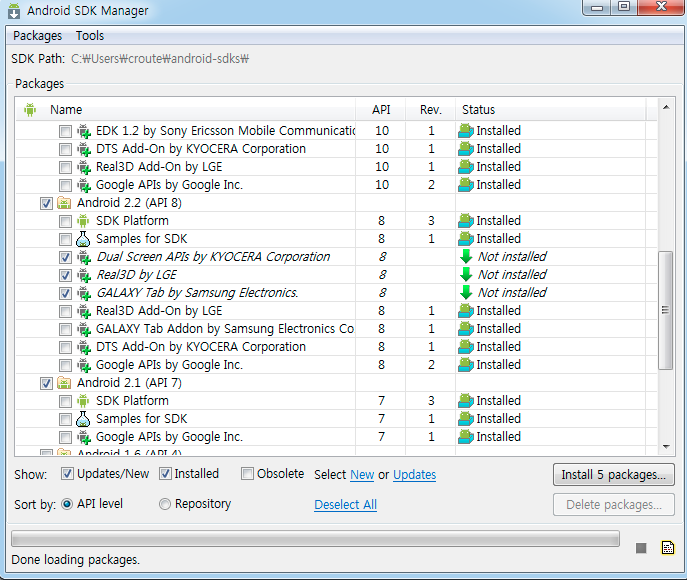
Task: Open the Tools menu
Action: [x=90, y=35]
